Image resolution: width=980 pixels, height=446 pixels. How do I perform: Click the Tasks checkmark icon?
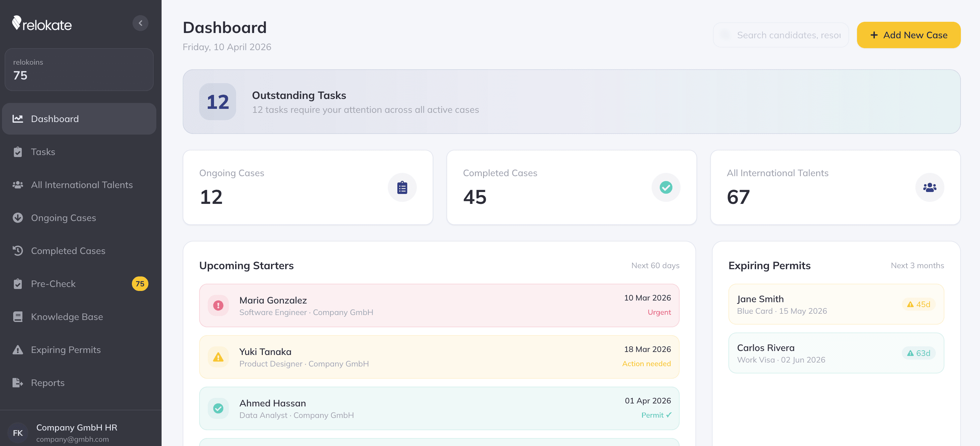click(18, 152)
